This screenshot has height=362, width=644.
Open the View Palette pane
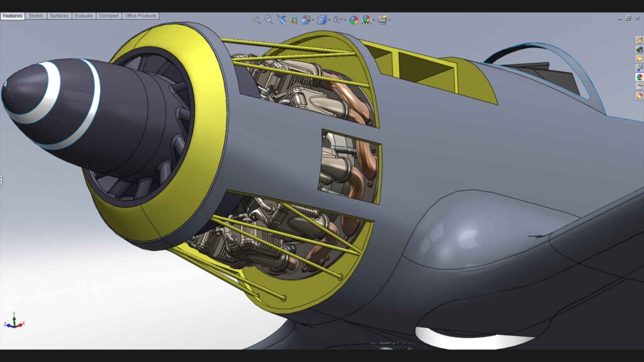[x=639, y=68]
